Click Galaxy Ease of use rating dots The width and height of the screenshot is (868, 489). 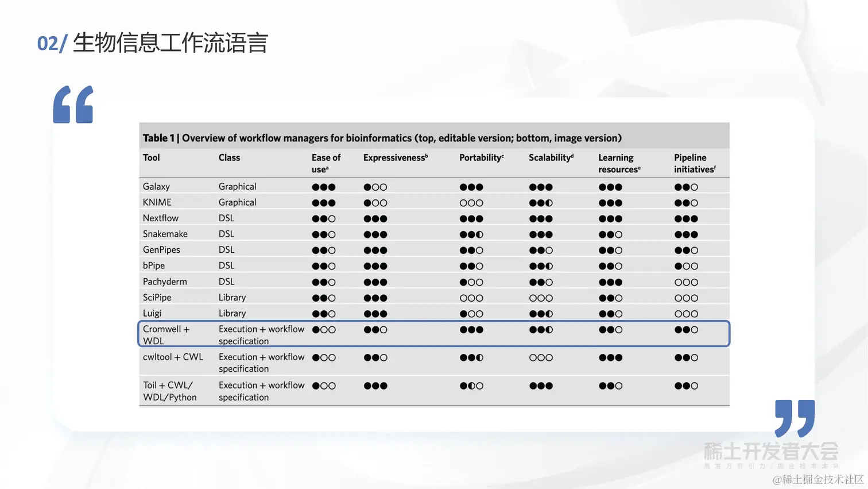click(x=324, y=187)
